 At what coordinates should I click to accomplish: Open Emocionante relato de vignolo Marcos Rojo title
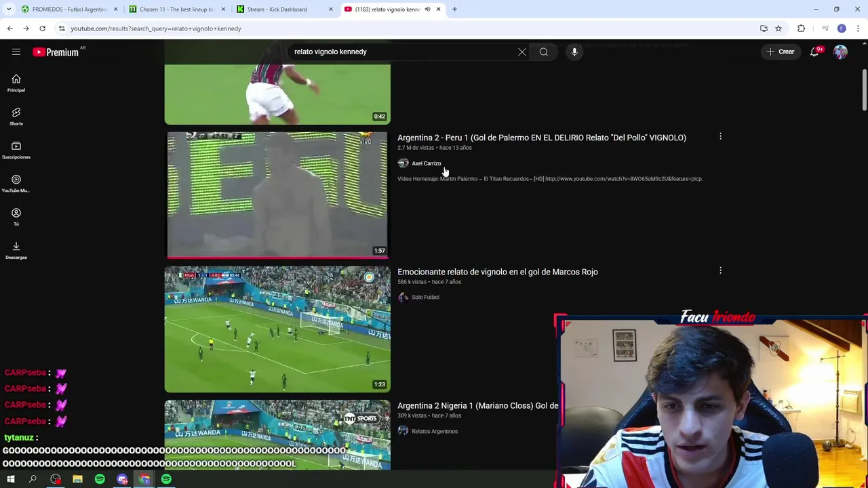pyautogui.click(x=498, y=272)
